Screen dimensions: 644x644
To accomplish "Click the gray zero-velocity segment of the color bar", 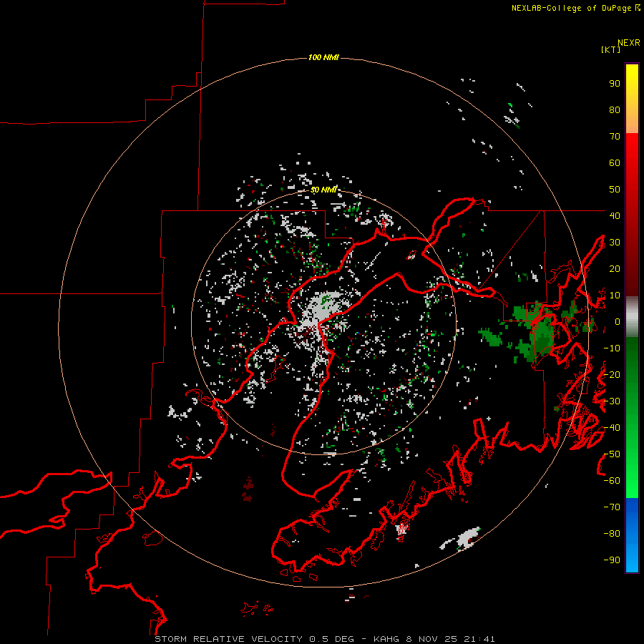I will (632, 317).
